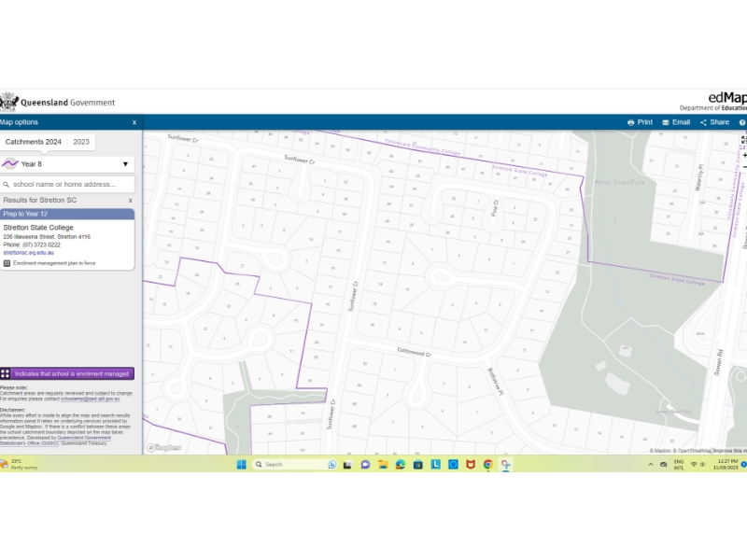This screenshot has height=560, width=747.
Task: Show hidden system tray icons
Action: (651, 464)
